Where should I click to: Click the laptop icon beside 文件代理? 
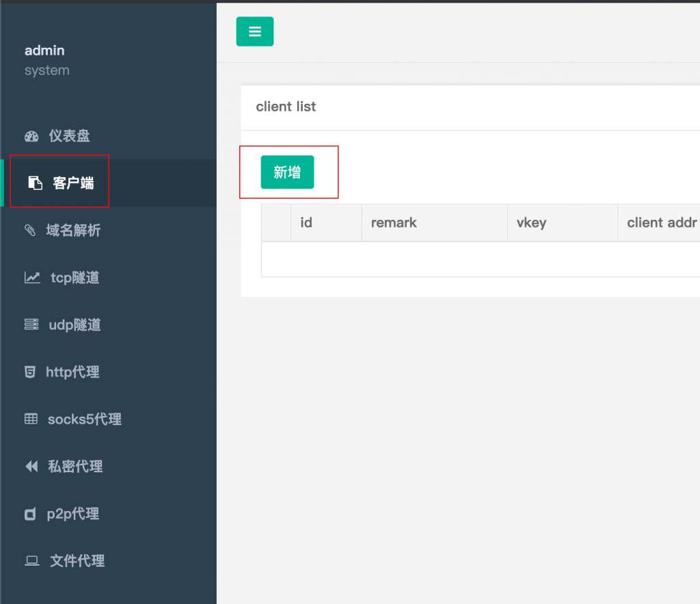coord(31,561)
